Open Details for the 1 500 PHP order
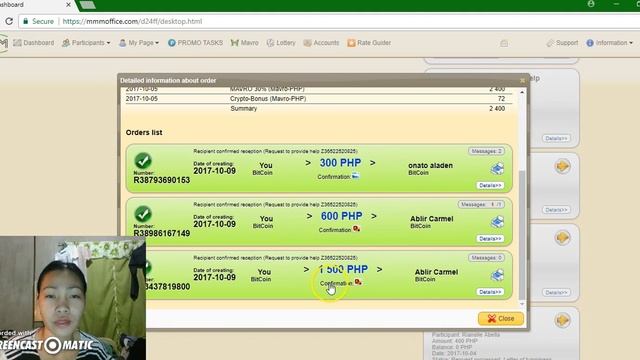This screenshot has width=640, height=360. (490, 292)
